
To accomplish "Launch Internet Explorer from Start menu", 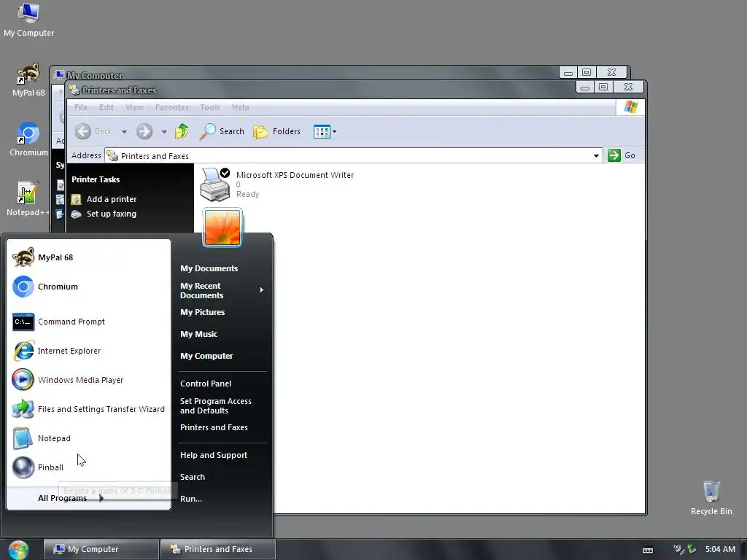I will pos(89,351).
